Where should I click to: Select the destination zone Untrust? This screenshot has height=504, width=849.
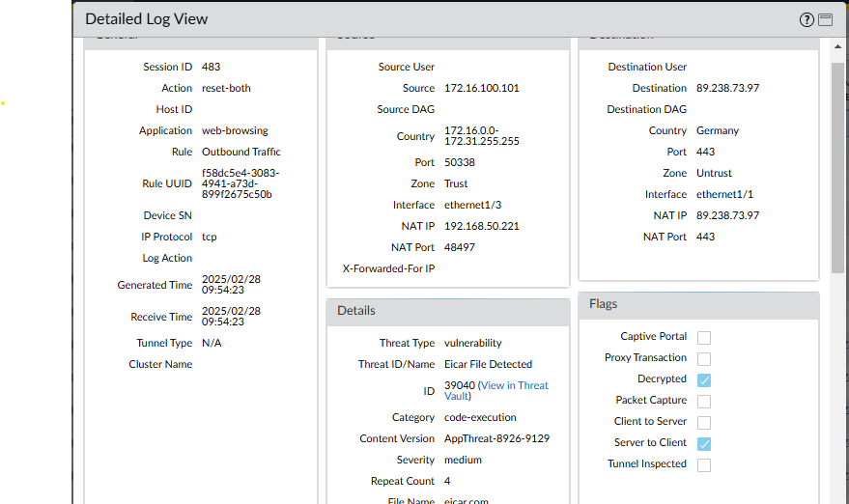(x=714, y=173)
